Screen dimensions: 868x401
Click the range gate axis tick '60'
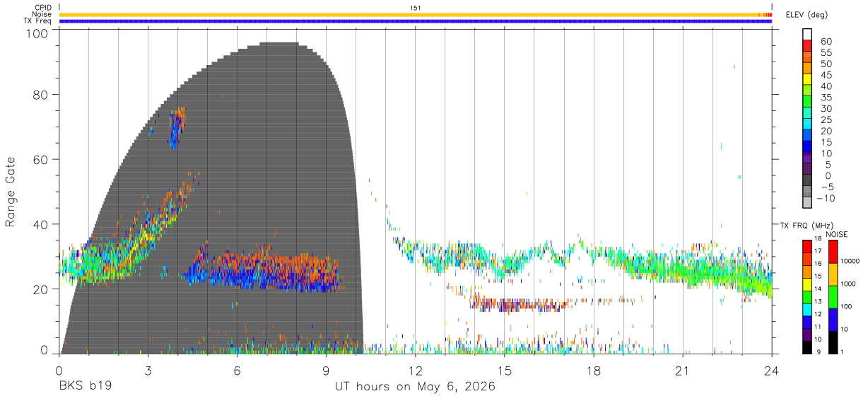pyautogui.click(x=41, y=160)
